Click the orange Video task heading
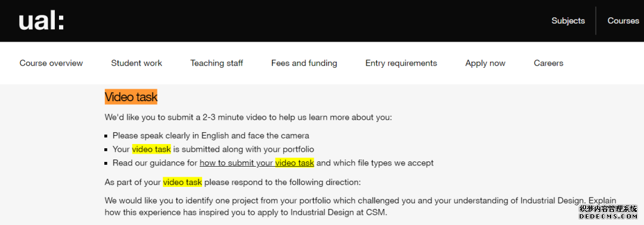 point(131,97)
